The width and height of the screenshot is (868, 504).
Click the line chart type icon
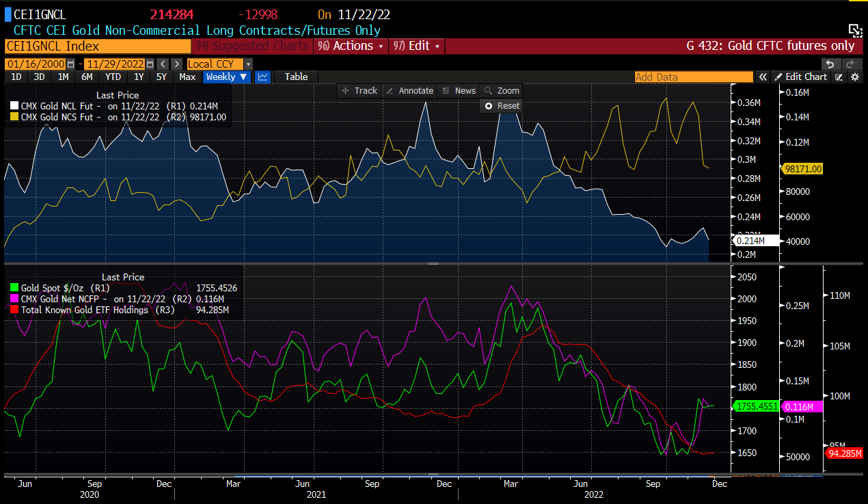tap(262, 77)
